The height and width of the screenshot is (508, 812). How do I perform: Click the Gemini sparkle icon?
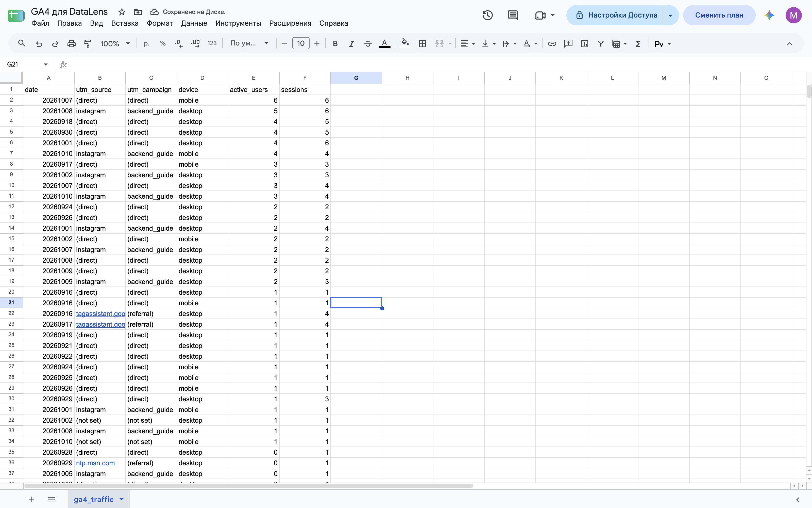click(769, 15)
